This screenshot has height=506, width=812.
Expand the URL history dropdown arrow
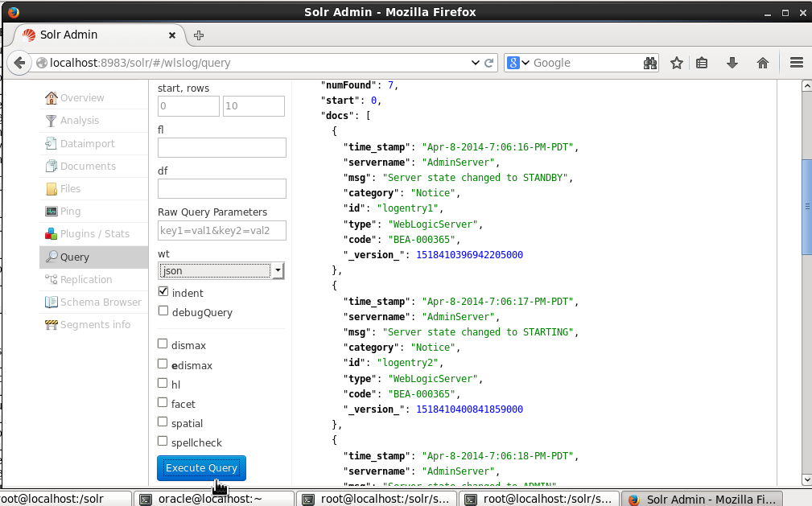tap(475, 64)
